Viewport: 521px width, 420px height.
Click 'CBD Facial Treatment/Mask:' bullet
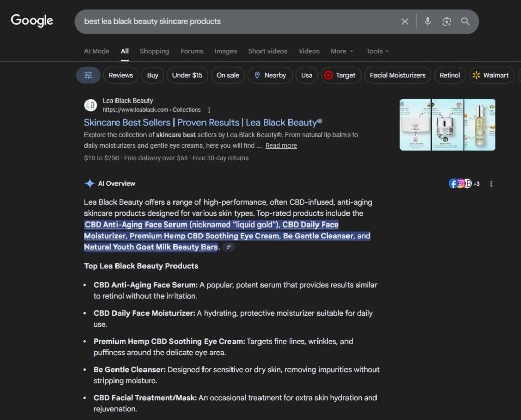[145, 398]
